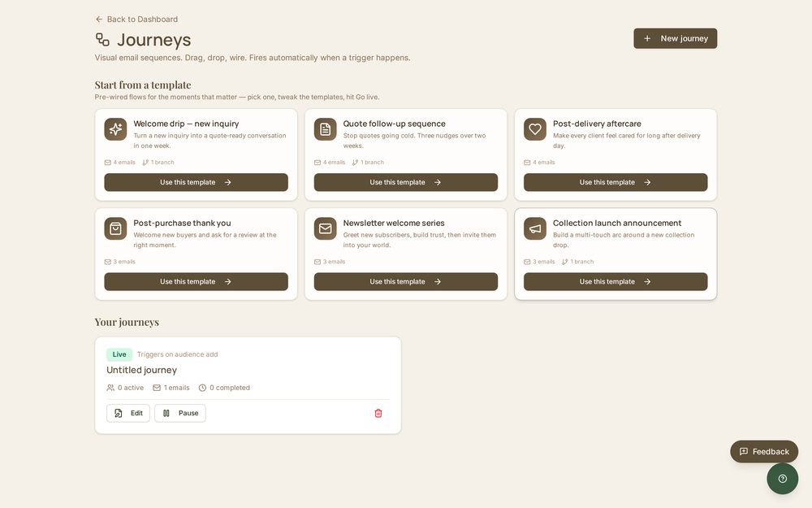The image size is (812, 508).
Task: Edit the Untitled journey
Action: point(128,413)
